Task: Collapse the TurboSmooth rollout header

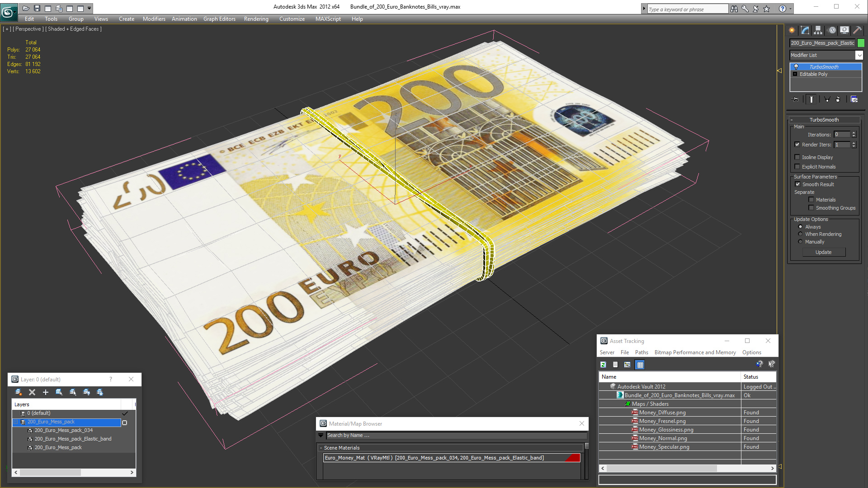Action: (824, 120)
